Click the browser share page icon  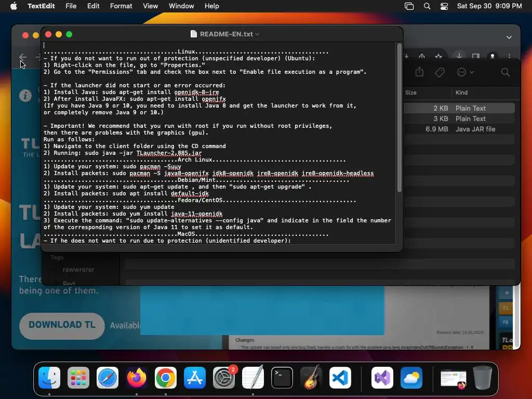pyautogui.click(x=422, y=56)
